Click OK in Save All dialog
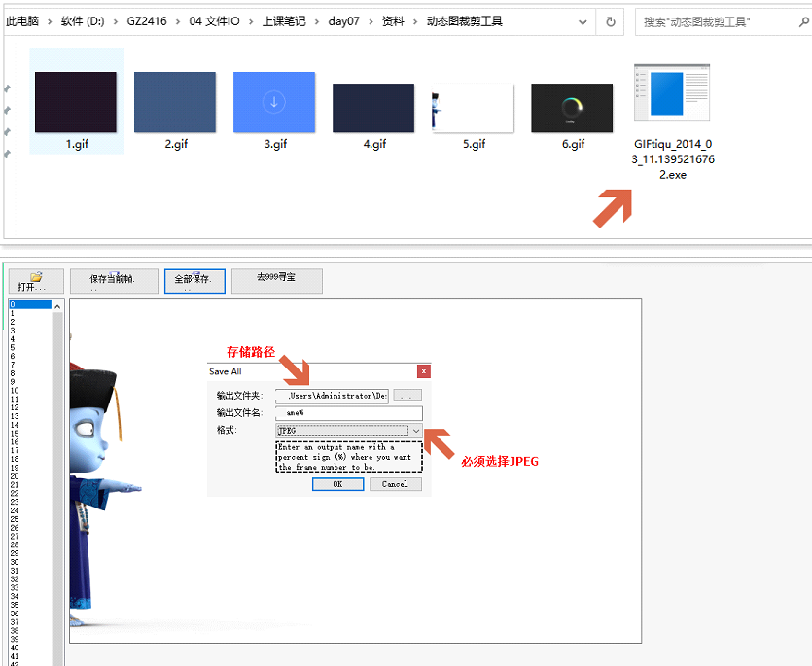The height and width of the screenshot is (666, 812). tap(337, 484)
